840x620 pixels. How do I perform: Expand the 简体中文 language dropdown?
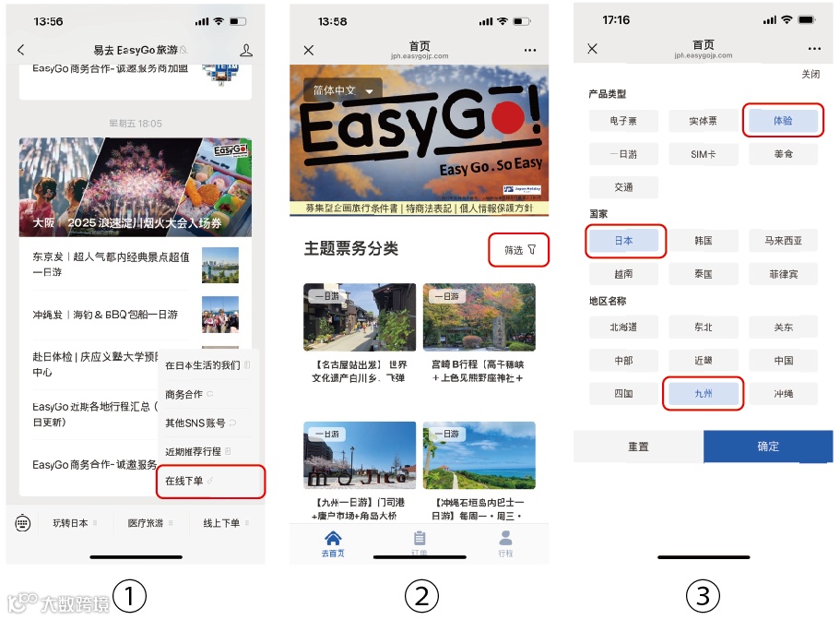(343, 90)
